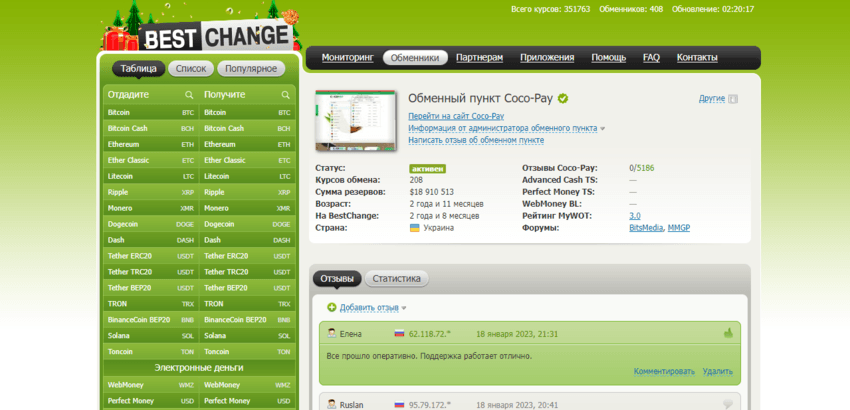
Task: Click the Ukraine flag icon next to Украина
Action: coord(415,228)
